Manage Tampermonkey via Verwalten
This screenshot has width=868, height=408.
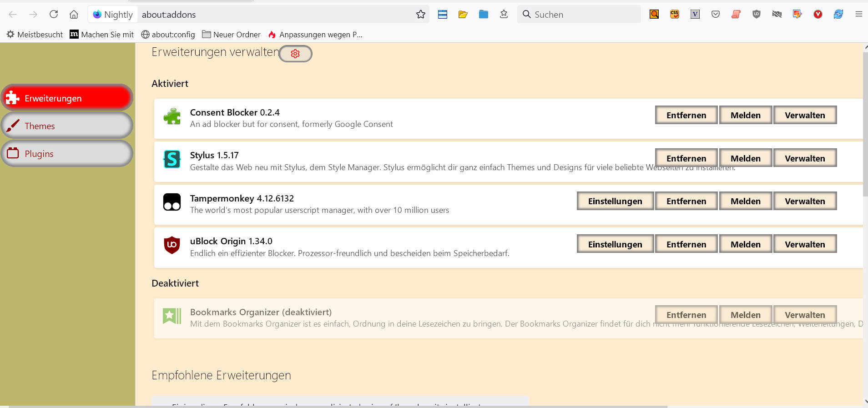coord(805,201)
